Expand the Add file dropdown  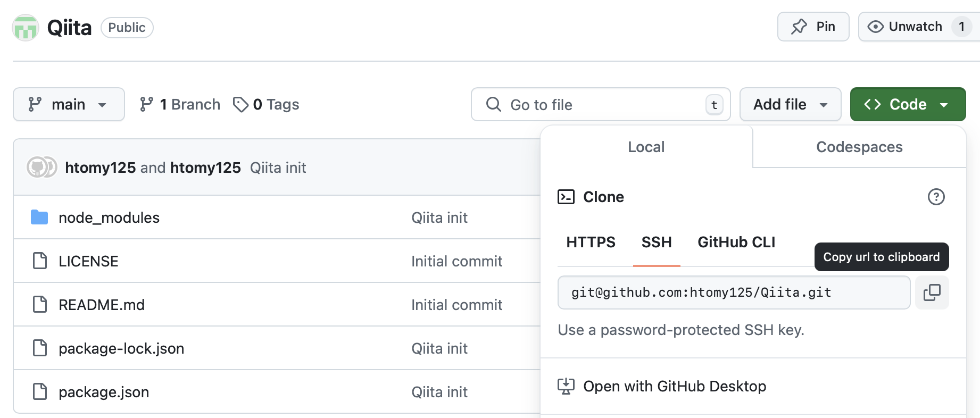coord(790,104)
